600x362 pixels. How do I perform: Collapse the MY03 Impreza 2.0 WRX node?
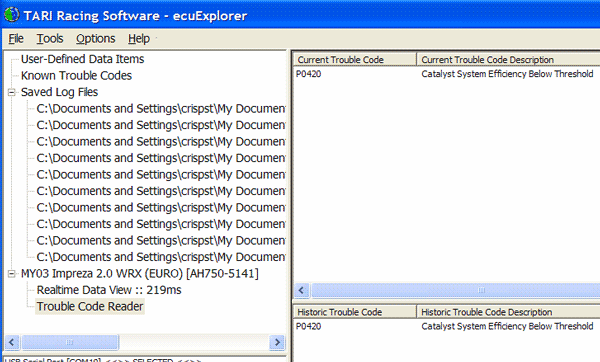pos(12,274)
